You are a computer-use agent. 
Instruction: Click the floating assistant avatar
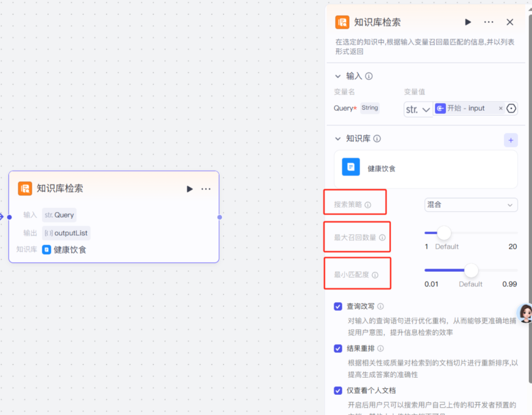(x=525, y=313)
